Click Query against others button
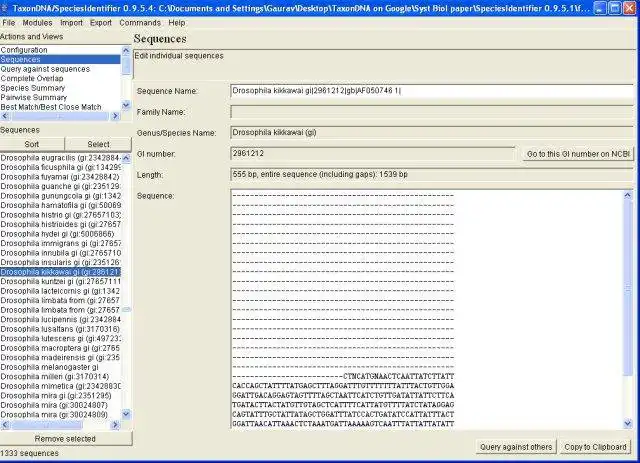The height and width of the screenshot is (463, 640). [x=516, y=447]
